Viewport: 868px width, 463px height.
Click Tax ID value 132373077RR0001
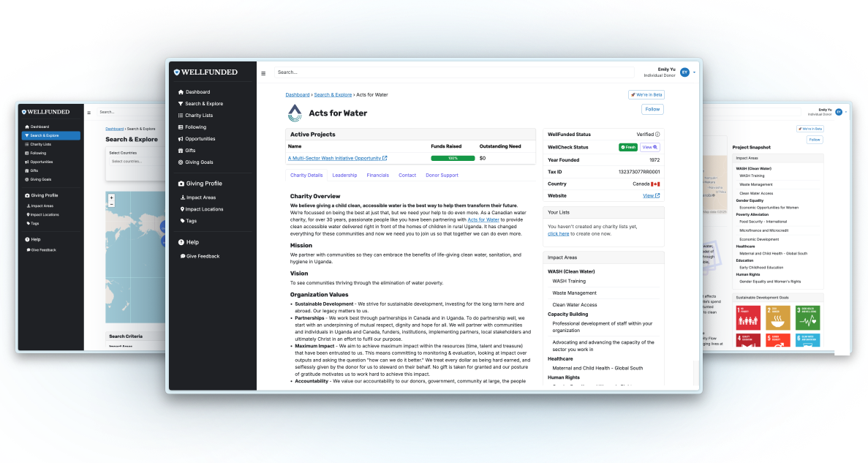click(x=639, y=172)
